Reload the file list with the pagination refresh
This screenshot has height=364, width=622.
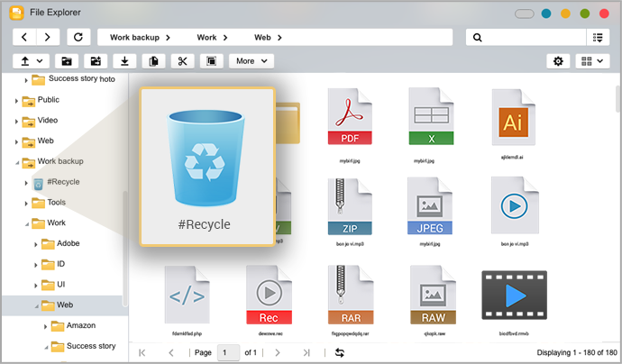point(340,352)
